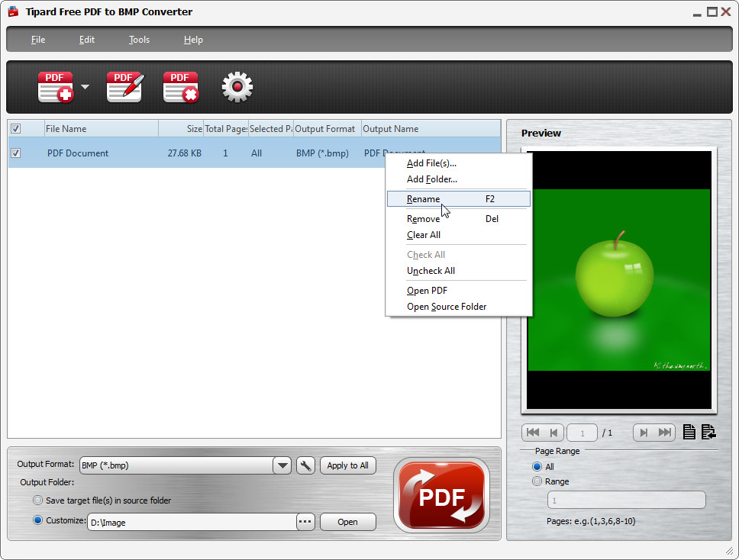Select Remove in the context menu
Viewport: 739px width, 560px height.
tap(459, 218)
